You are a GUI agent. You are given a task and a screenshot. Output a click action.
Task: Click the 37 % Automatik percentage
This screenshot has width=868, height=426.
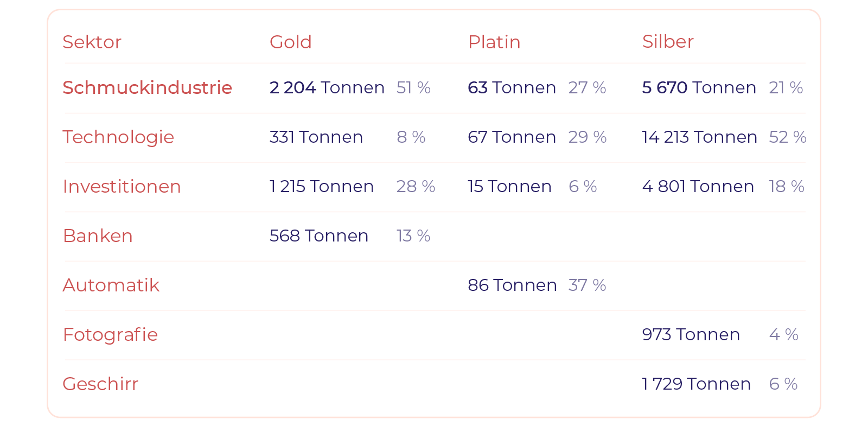click(586, 285)
